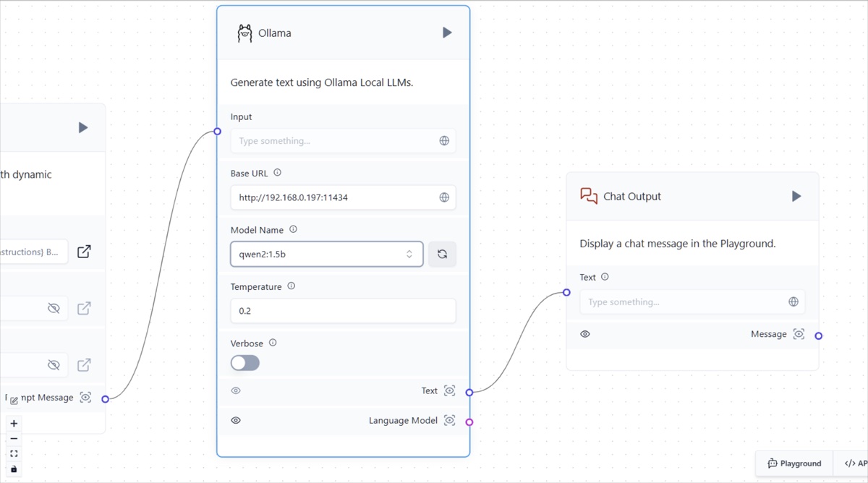Viewport: 868px width, 483px height.
Task: Click the Chat Output Text input field
Action: click(692, 302)
